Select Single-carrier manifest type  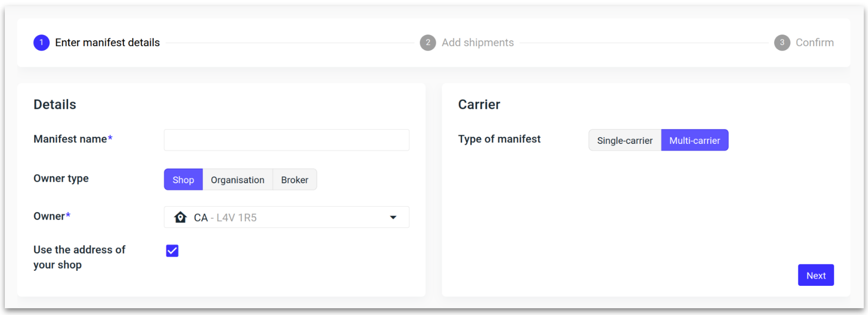[x=625, y=140]
